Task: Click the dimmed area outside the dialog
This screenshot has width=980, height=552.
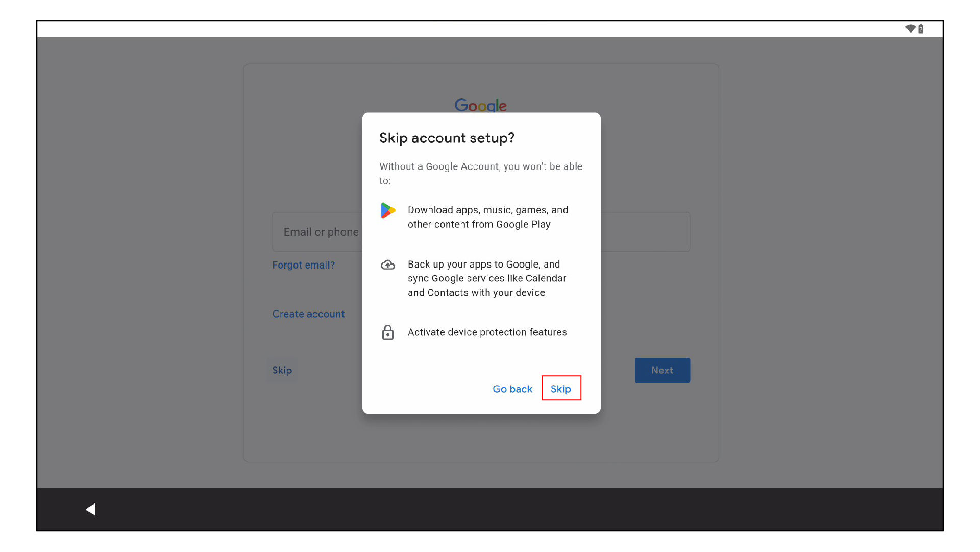Action: pyautogui.click(x=138, y=255)
